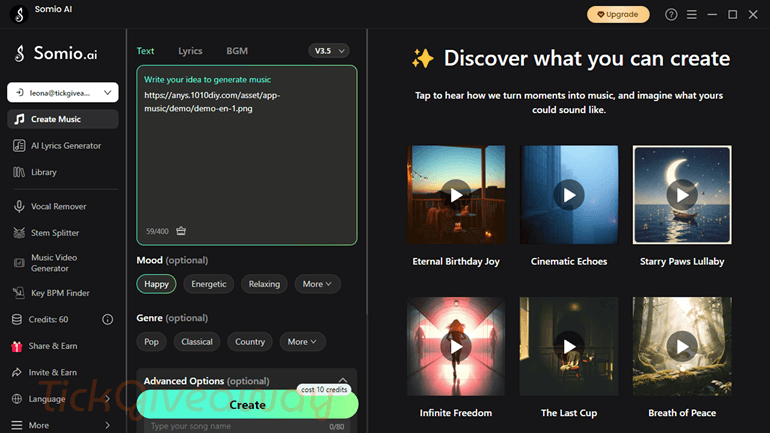Viewport: 770px width, 433px height.
Task: Switch to the Lyrics tab
Action: coord(190,51)
